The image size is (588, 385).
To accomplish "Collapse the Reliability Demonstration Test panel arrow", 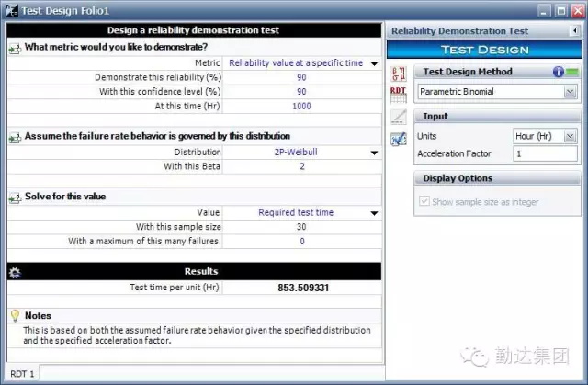I will (x=573, y=31).
